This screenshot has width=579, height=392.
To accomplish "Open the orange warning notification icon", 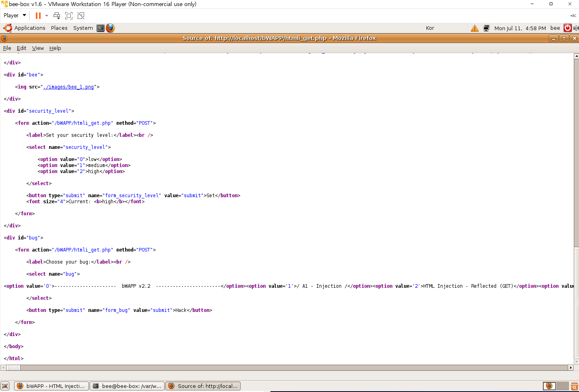I will click(475, 28).
